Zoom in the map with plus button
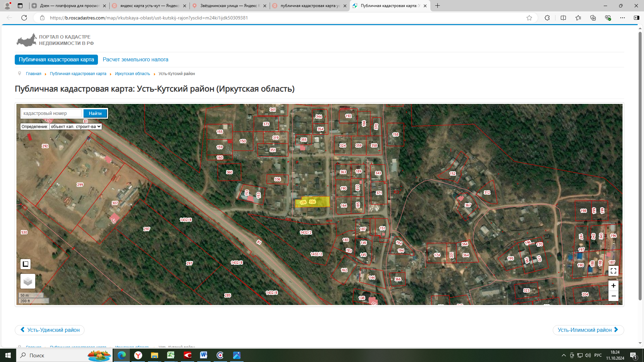Screen dimensions: 644x362 tap(613, 286)
